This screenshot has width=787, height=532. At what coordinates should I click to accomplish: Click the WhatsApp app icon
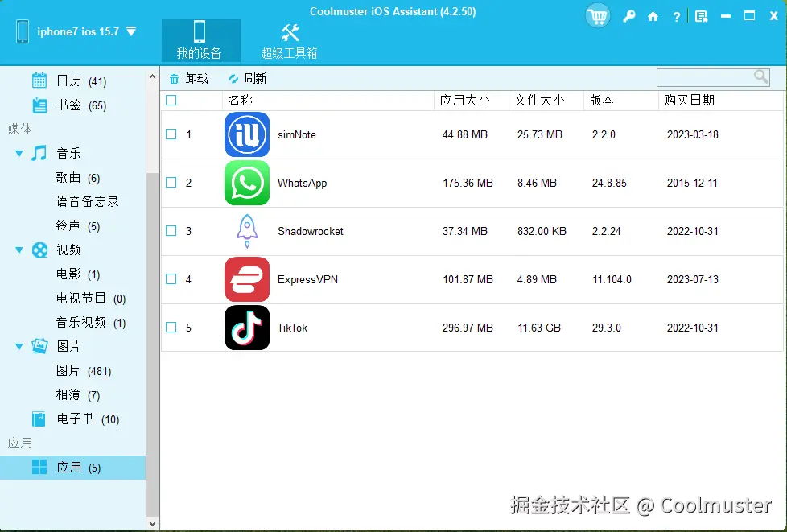pyautogui.click(x=247, y=183)
